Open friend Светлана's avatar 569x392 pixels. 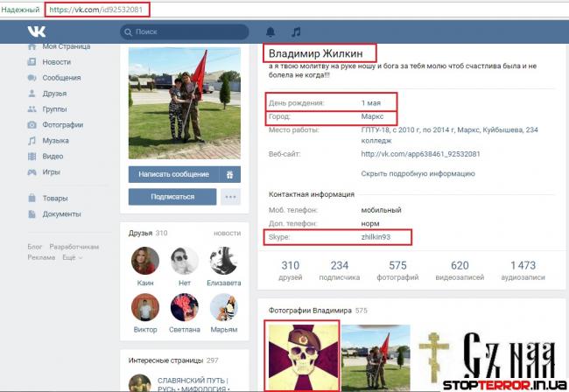[185, 307]
